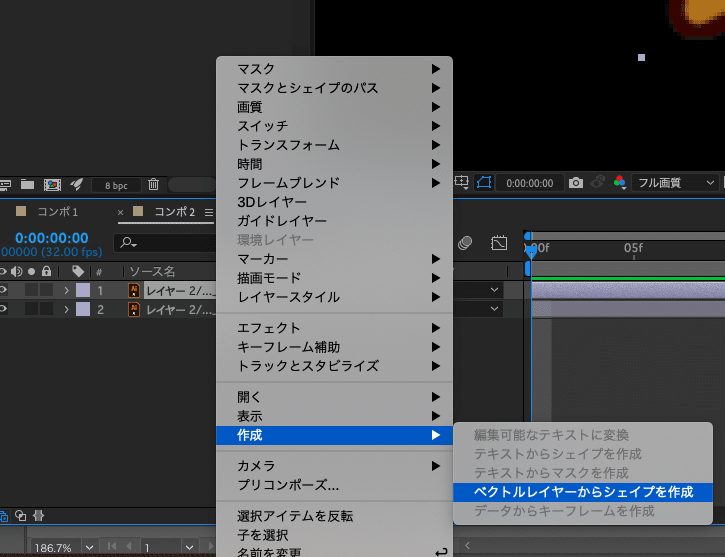This screenshot has height=557, width=725.
Task: Expand layer 2 properties
Action: pyautogui.click(x=67, y=309)
